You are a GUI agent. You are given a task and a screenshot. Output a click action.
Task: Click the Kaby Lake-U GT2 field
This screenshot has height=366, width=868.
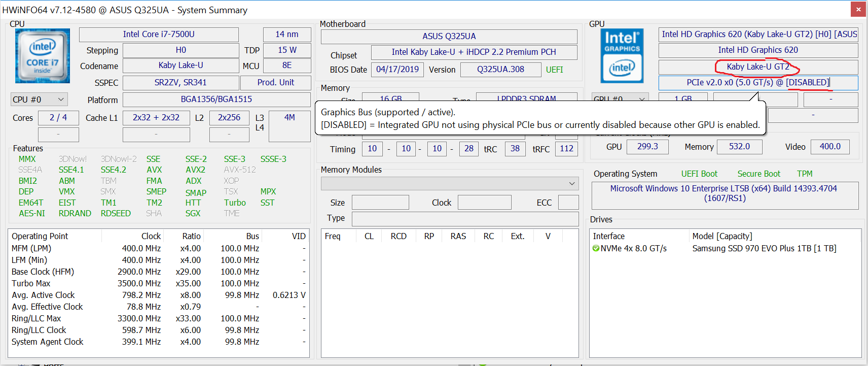coord(758,67)
